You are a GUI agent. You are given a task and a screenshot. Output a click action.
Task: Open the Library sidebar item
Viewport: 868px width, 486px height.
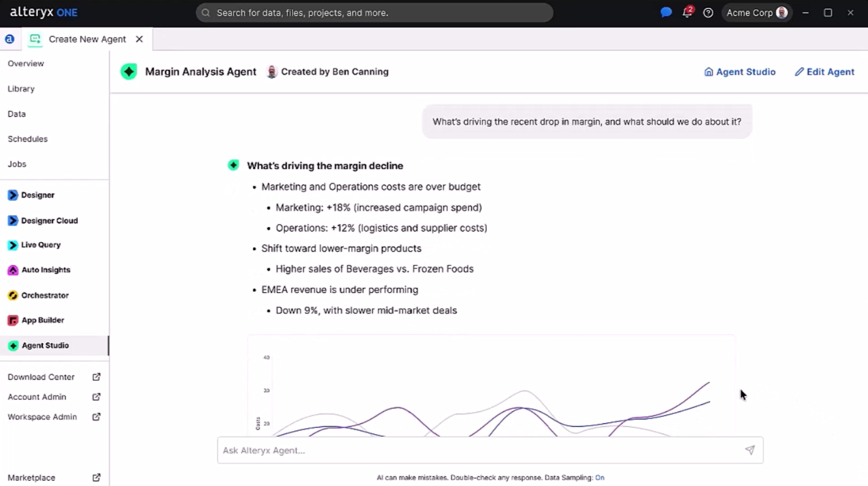[x=21, y=88]
